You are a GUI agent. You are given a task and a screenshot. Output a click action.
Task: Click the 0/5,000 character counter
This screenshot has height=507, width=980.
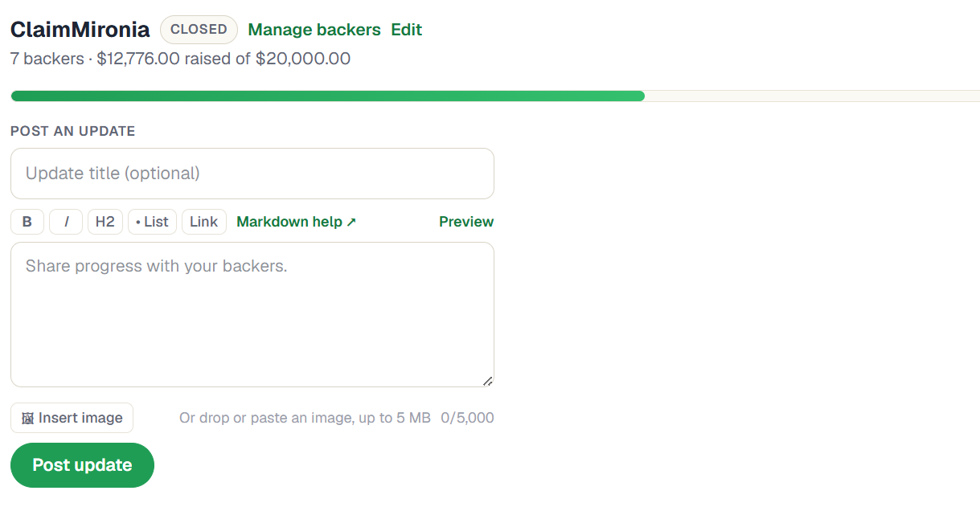click(x=467, y=418)
